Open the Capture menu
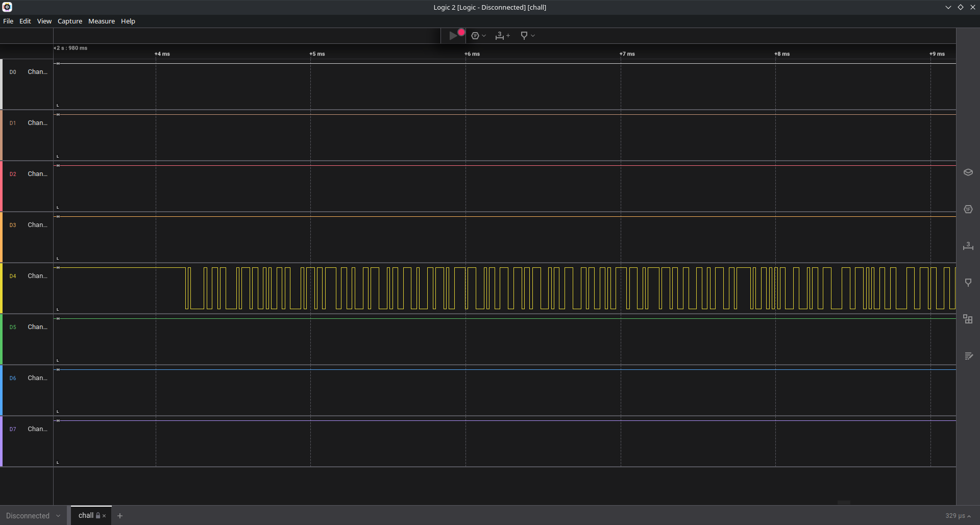 [x=70, y=21]
